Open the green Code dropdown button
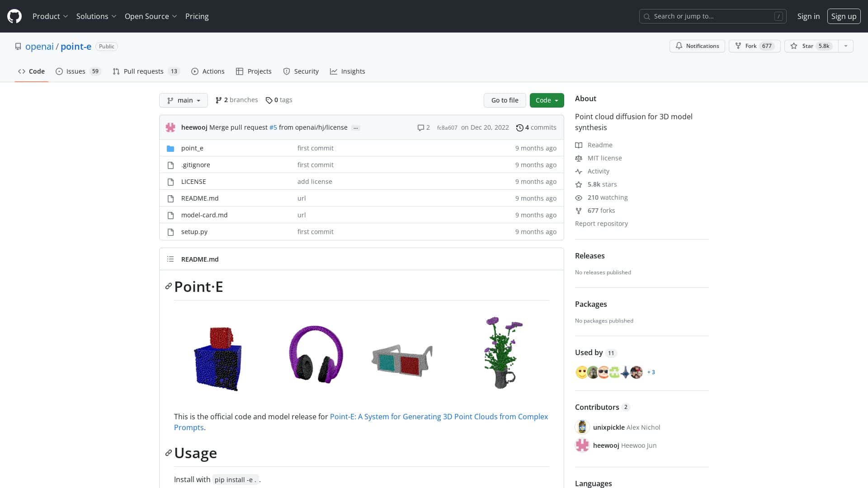868x488 pixels. (547, 100)
